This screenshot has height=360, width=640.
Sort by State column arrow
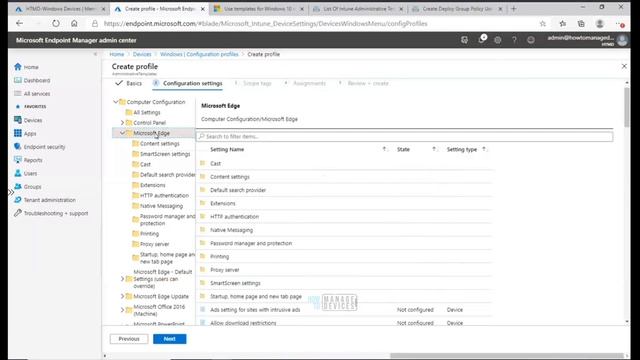point(434,149)
